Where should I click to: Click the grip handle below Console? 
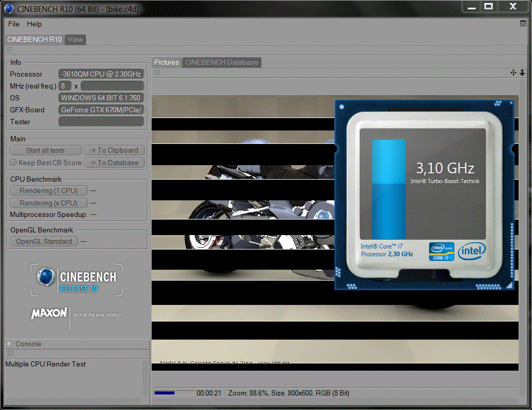[10, 354]
